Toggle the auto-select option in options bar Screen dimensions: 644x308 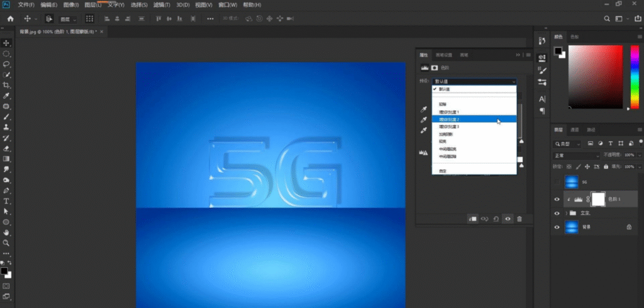(49, 18)
